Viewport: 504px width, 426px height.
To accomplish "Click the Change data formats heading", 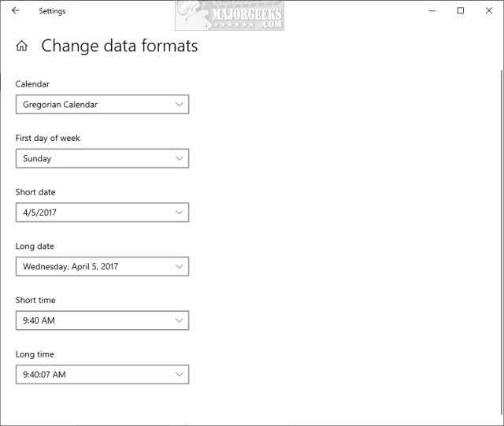I will [119, 46].
